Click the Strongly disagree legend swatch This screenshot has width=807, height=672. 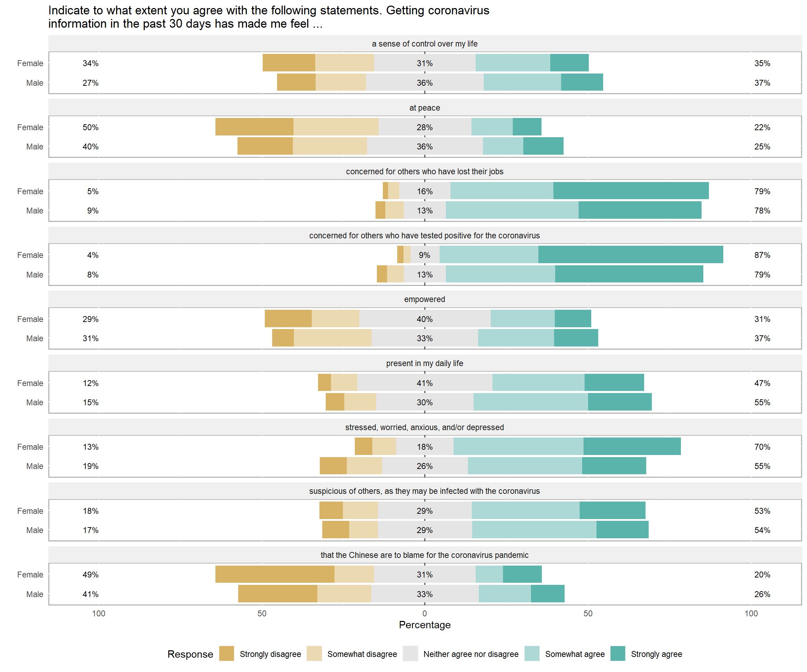[x=226, y=653]
